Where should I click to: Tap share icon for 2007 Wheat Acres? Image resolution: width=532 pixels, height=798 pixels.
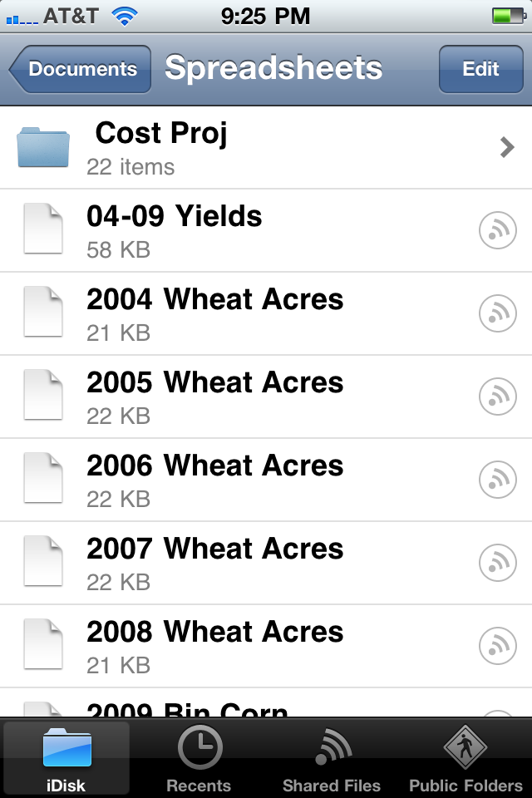click(498, 563)
